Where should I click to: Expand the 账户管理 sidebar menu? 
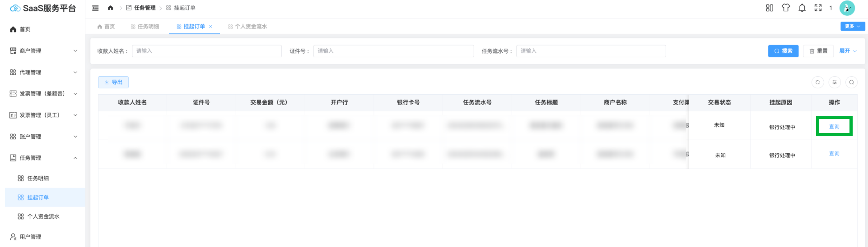click(43, 137)
